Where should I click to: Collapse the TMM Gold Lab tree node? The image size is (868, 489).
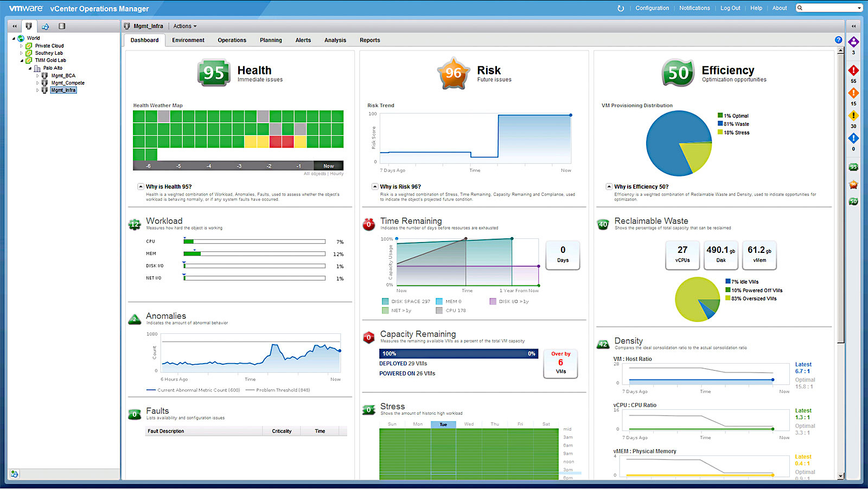pos(22,61)
